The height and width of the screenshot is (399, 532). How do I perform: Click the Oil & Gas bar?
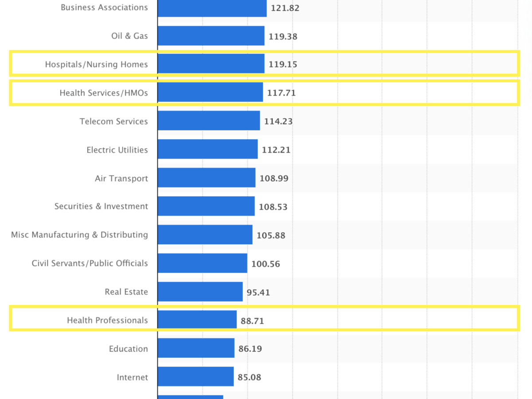click(x=211, y=36)
